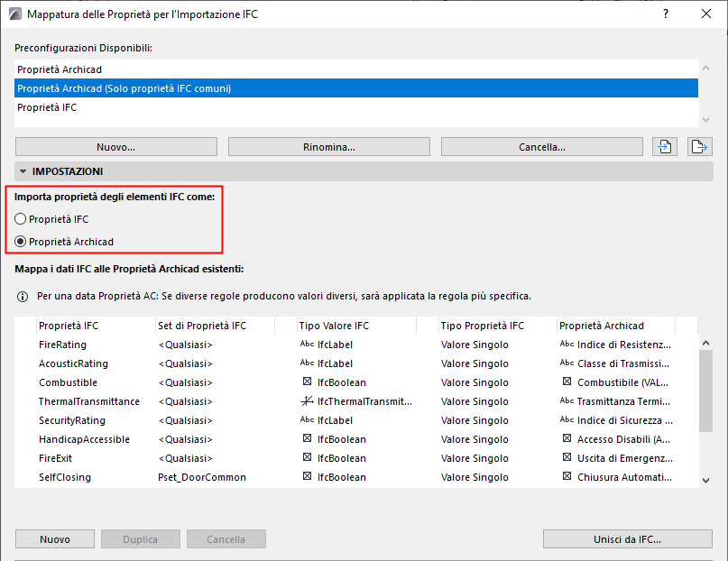Click the boolean icon in the Combustible row
Viewport: 728px width, 561px height.
[307, 382]
